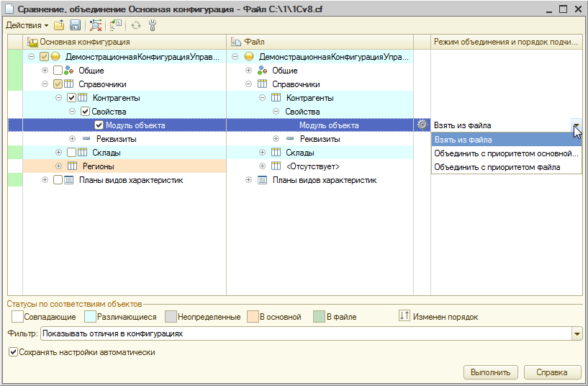Click the Регионы catalog icon
This screenshot has width=588, height=386.
(73, 166)
